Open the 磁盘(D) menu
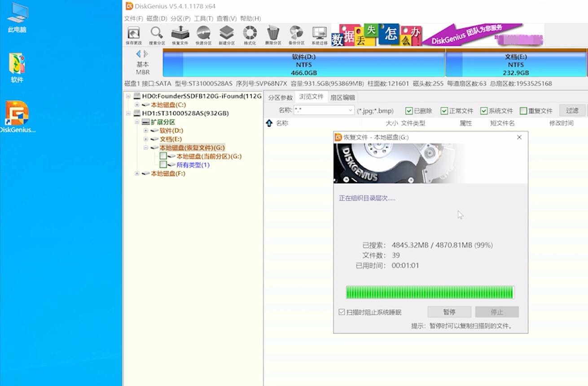Screen dimensions: 588x386 (x=157, y=18)
